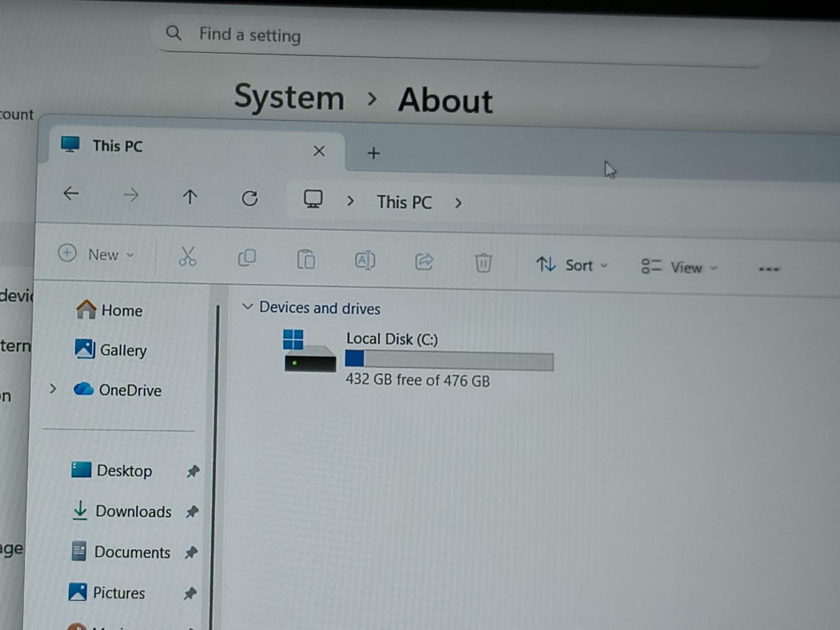Image resolution: width=840 pixels, height=630 pixels.
Task: Click the Rename icon in toolbar
Action: pos(365,261)
